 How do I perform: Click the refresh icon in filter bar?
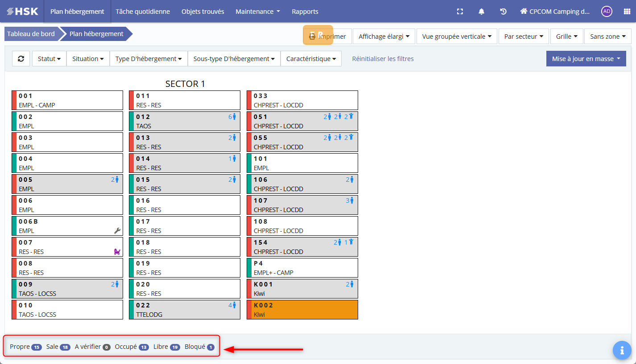21,59
